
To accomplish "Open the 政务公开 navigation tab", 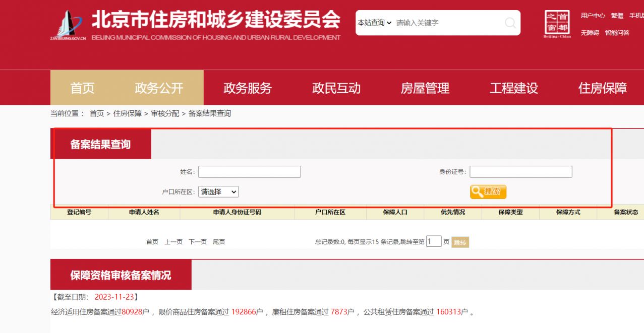I will 159,88.
